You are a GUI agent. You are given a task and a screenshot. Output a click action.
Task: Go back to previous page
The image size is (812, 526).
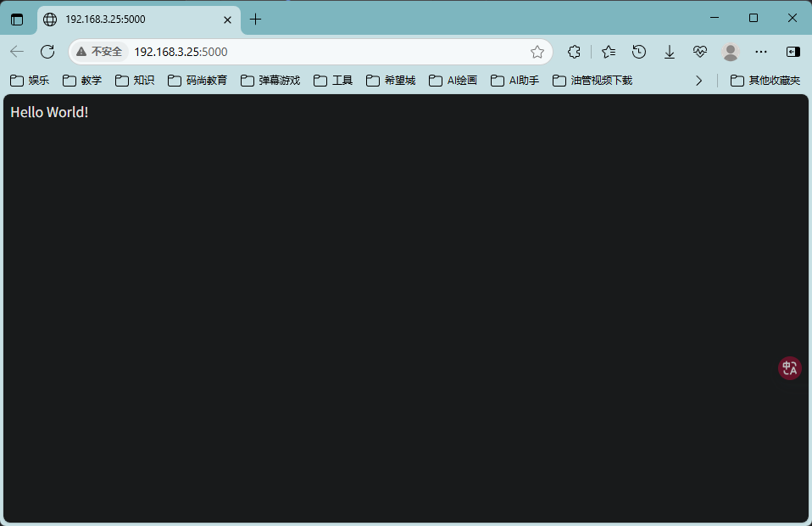16,52
